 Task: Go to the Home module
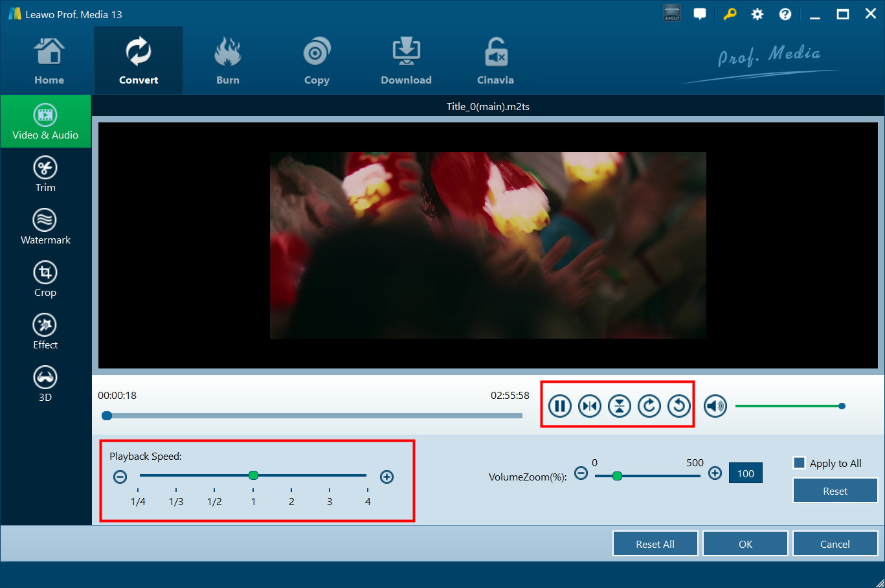coord(49,62)
